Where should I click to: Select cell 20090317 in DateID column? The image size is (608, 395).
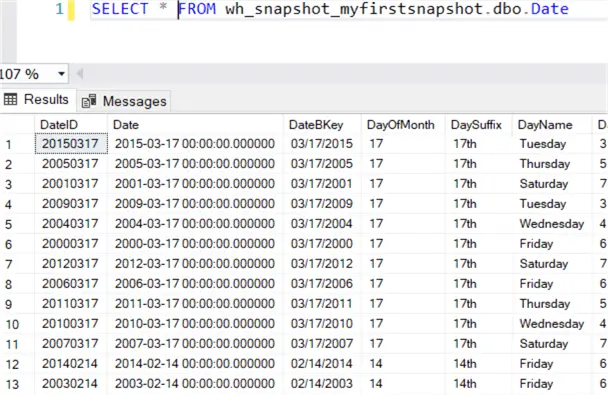coord(71,204)
